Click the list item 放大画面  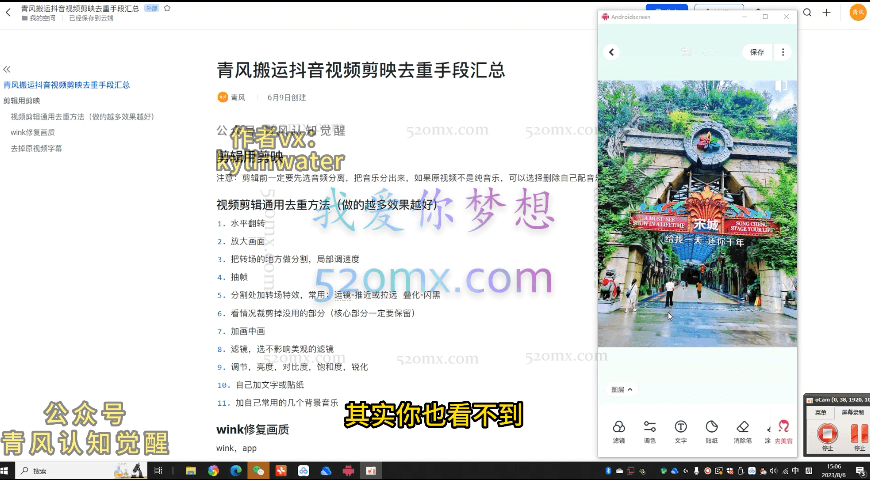click(x=248, y=241)
